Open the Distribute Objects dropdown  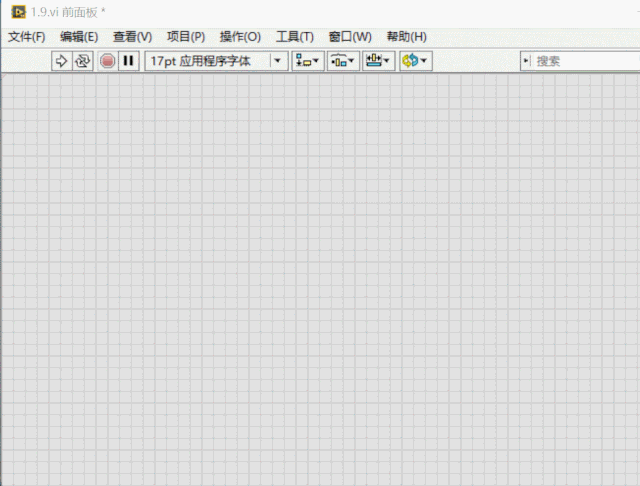[x=343, y=61]
